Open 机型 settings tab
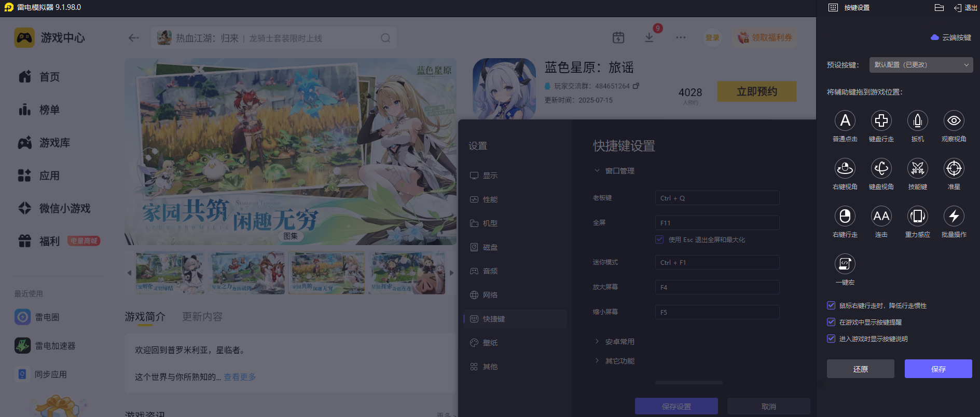The image size is (980, 417). (x=515, y=223)
